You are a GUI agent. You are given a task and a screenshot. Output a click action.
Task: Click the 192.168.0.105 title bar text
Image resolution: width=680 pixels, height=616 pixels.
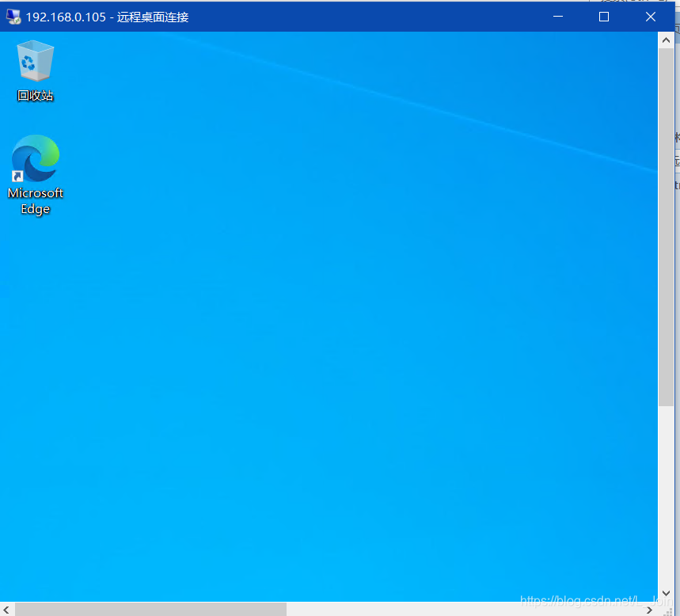pyautogui.click(x=107, y=17)
